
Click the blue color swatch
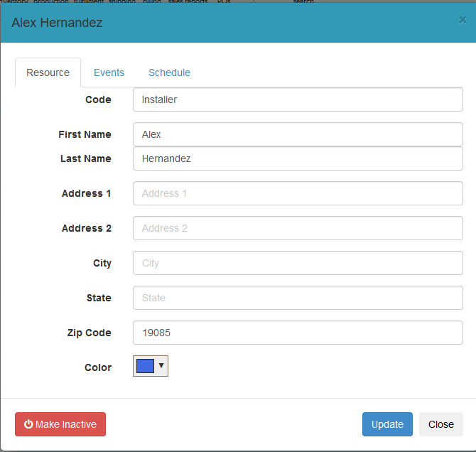pyautogui.click(x=145, y=366)
